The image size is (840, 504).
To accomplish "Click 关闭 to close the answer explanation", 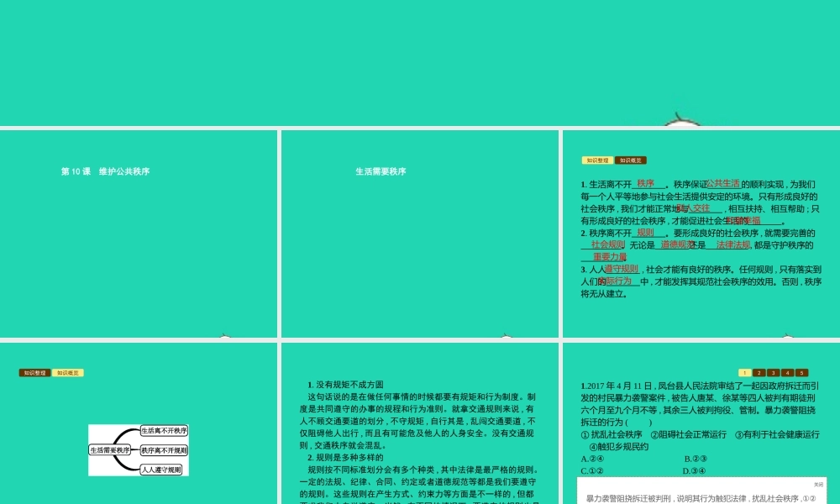I will 818,484.
